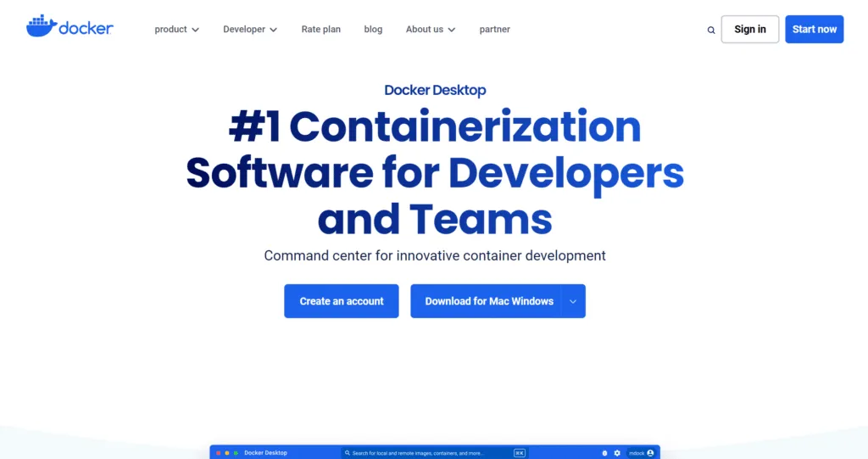Click the search field in Docker Desktop preview

[x=435, y=453]
